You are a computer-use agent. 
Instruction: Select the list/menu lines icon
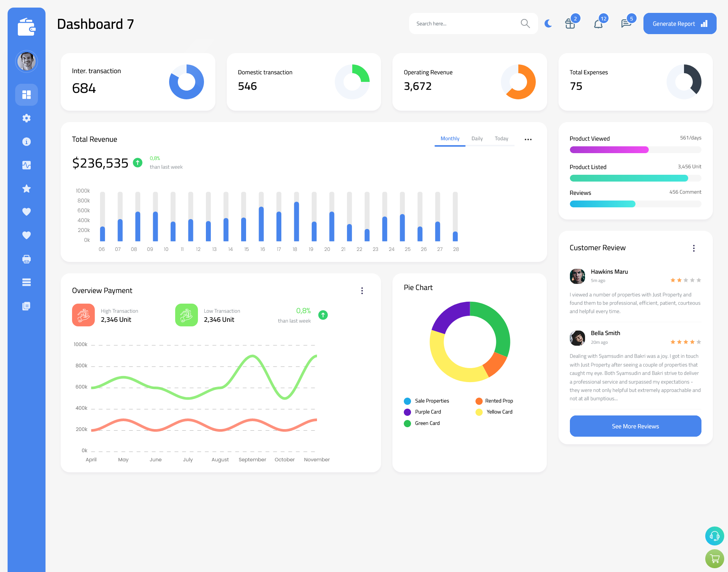[26, 282]
